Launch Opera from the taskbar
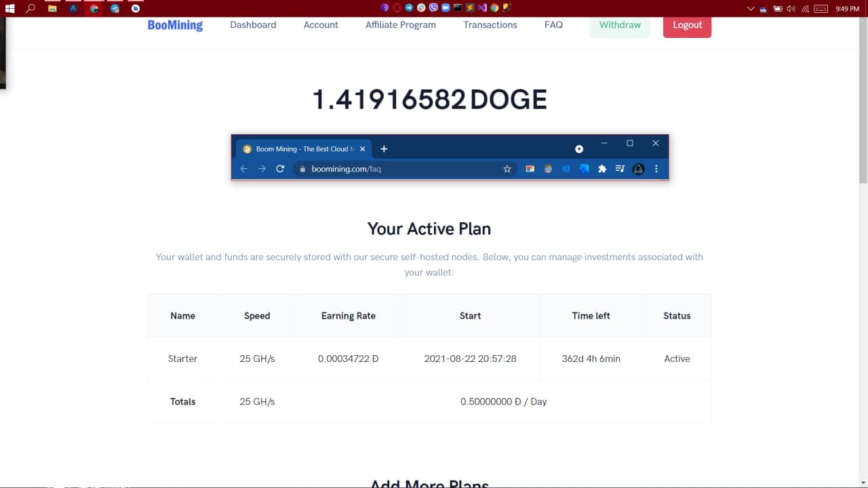Image resolution: width=868 pixels, height=488 pixels. [397, 8]
